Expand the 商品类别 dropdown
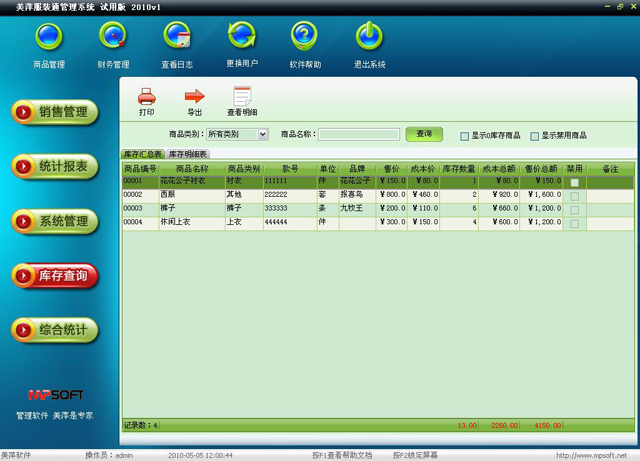The height and width of the screenshot is (461, 640). (x=263, y=134)
